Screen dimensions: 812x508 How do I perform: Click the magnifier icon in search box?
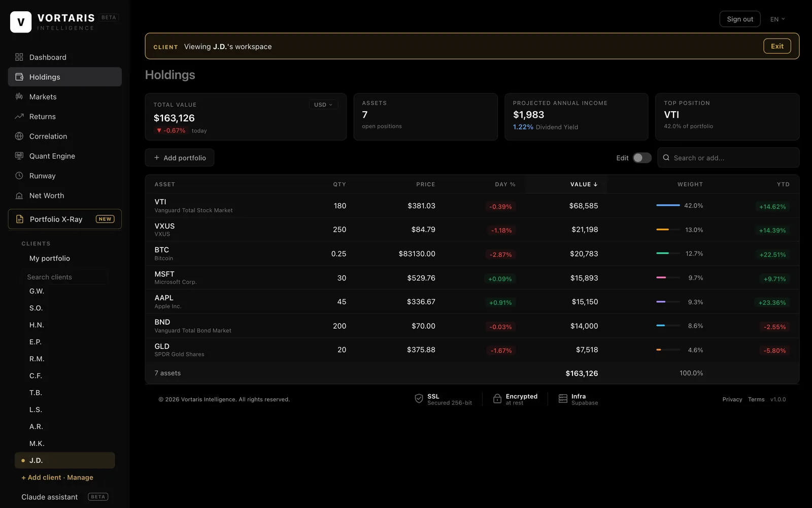click(x=666, y=157)
